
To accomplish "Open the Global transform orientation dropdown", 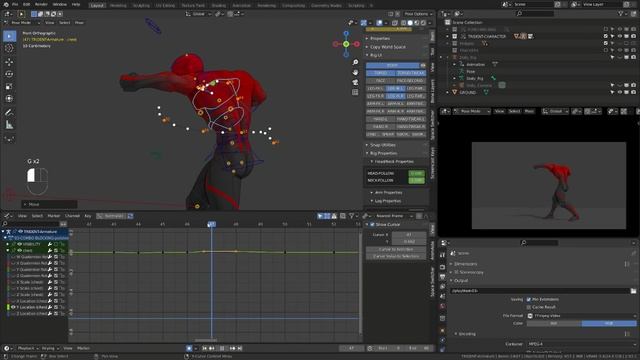I will click(198, 14).
